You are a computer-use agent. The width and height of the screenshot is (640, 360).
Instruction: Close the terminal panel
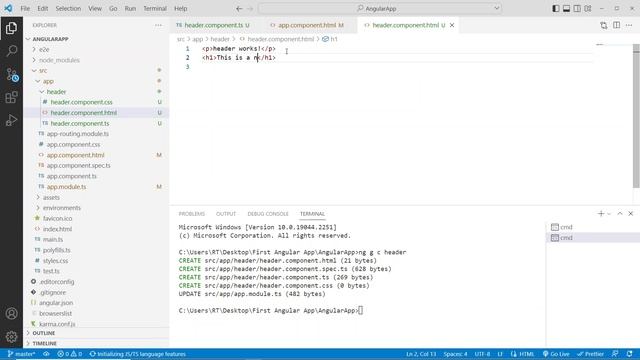click(631, 213)
